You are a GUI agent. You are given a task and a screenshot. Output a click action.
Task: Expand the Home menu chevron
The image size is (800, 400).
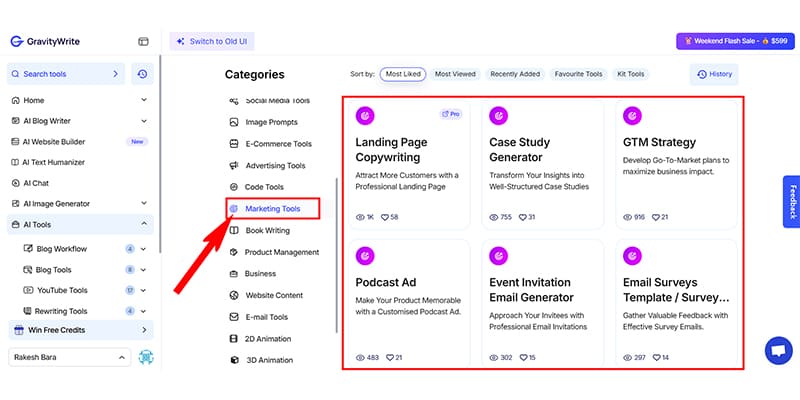tap(144, 100)
